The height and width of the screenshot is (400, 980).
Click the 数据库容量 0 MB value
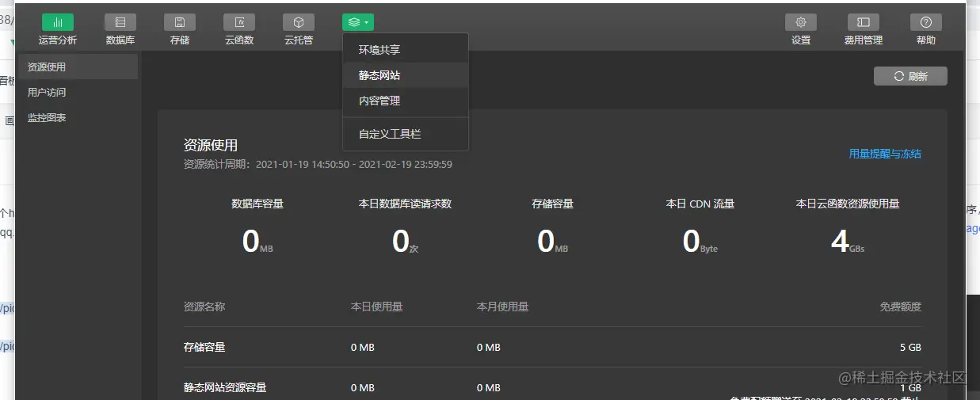click(257, 241)
